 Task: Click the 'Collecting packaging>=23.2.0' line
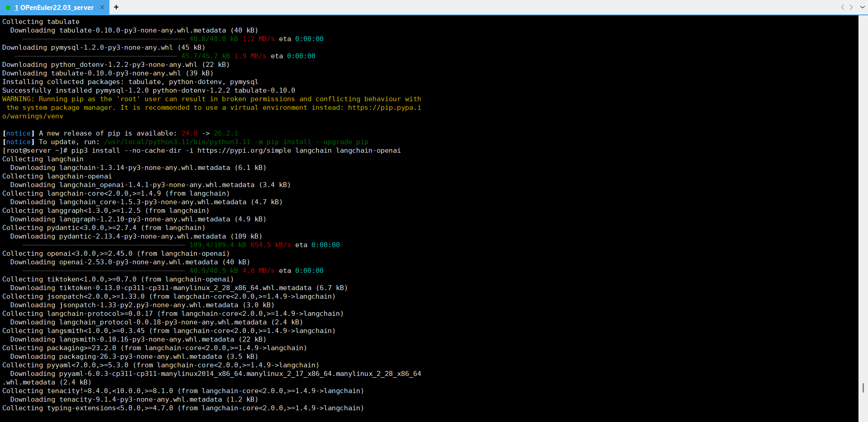(x=155, y=348)
